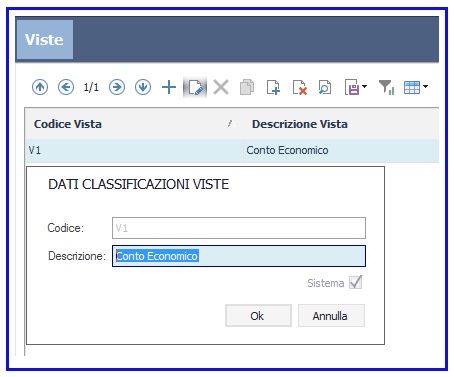Screen dimensions: 454x377
Task: Click the delete X icon
Action: coord(221,87)
